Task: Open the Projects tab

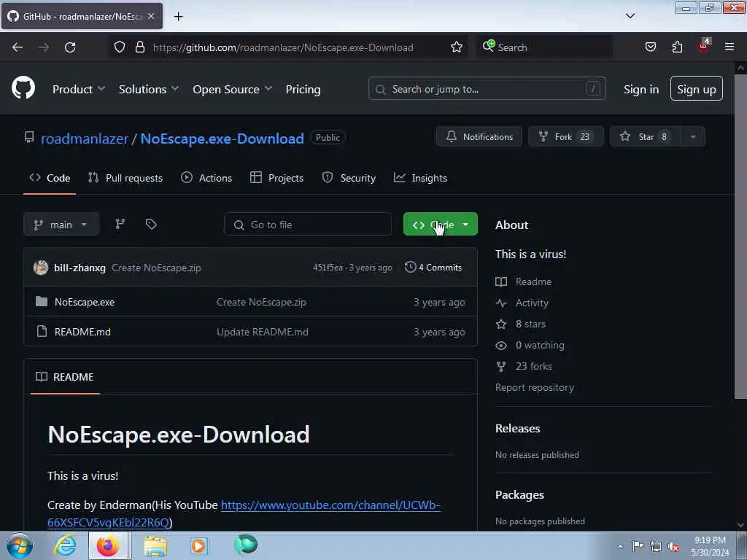Action: point(276,178)
